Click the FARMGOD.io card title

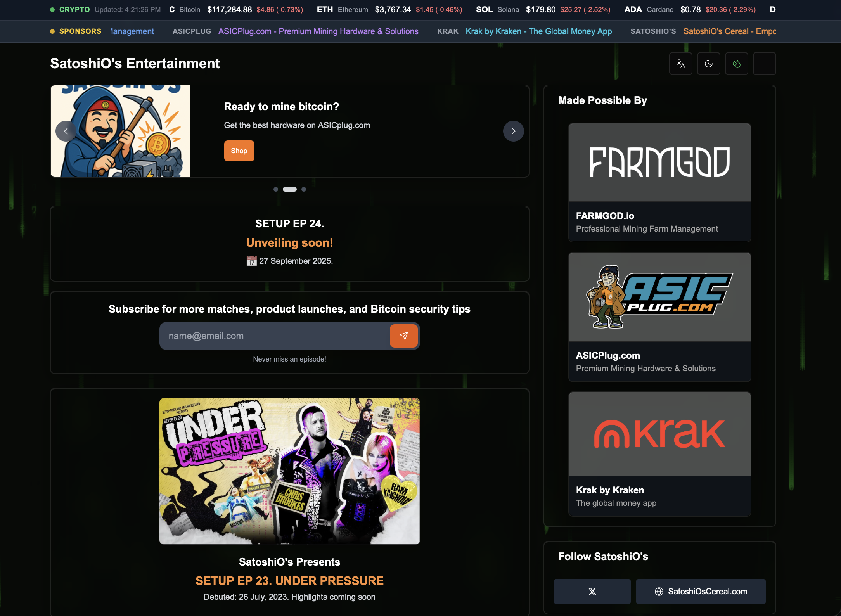605,216
